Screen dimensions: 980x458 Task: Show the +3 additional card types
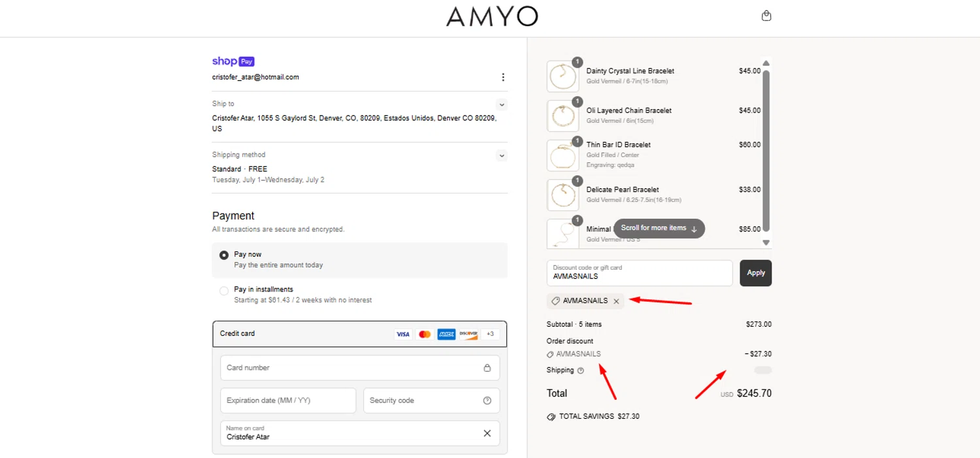pos(490,334)
